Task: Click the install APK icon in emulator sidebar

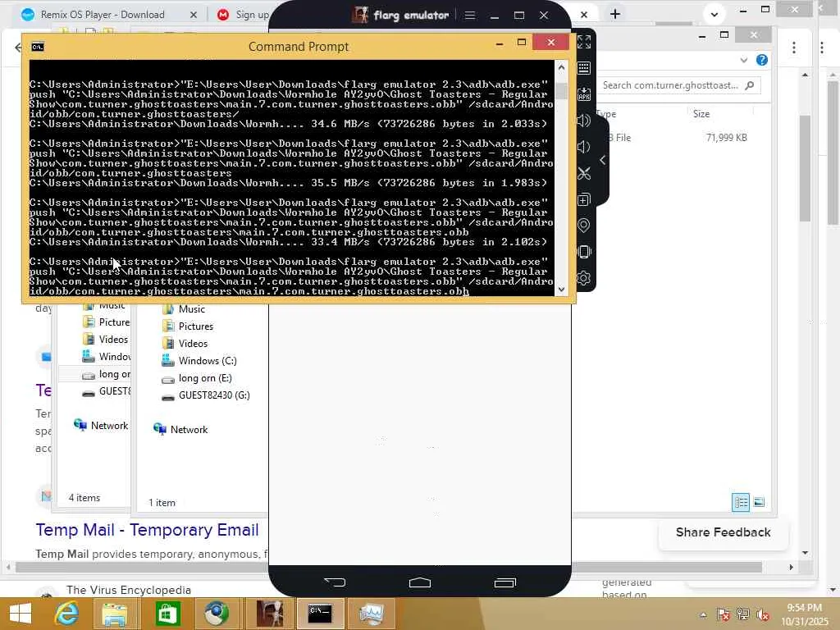Action: click(x=584, y=94)
